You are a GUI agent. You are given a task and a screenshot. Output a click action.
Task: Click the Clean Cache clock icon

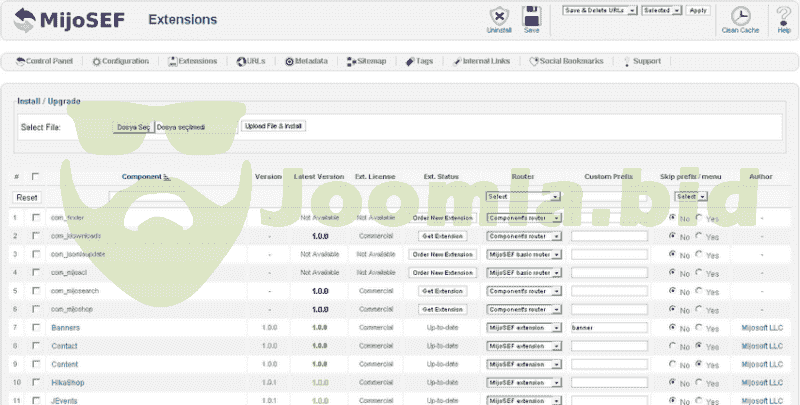[741, 17]
